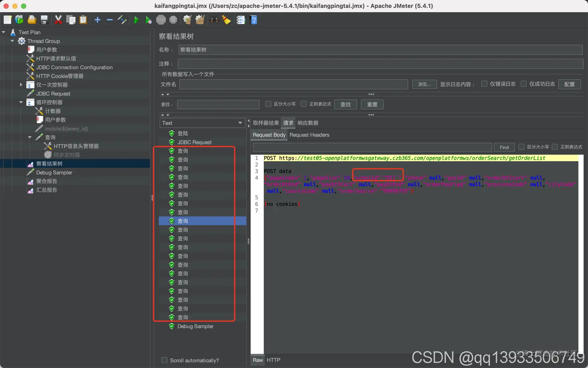Click the gray Shutdown icon

(x=173, y=19)
